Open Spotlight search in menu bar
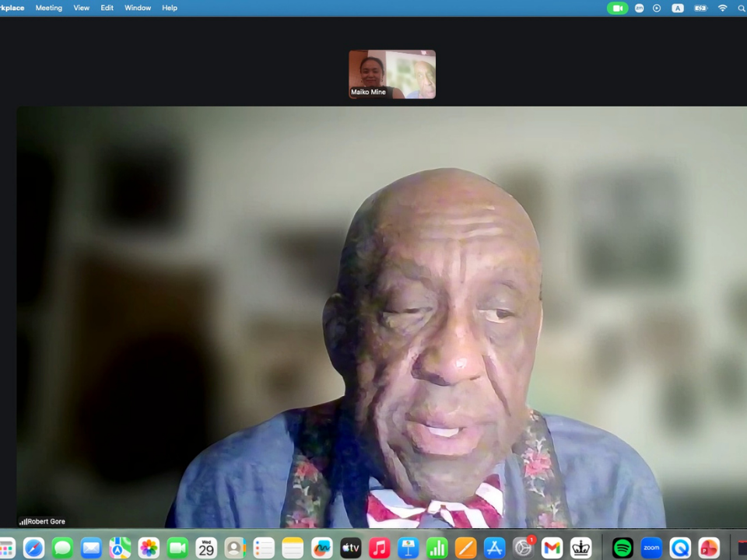 point(742,8)
